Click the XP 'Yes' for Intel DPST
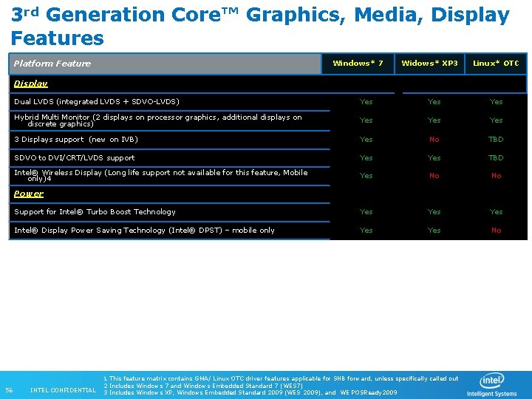The height and width of the screenshot is (399, 532). 434,231
